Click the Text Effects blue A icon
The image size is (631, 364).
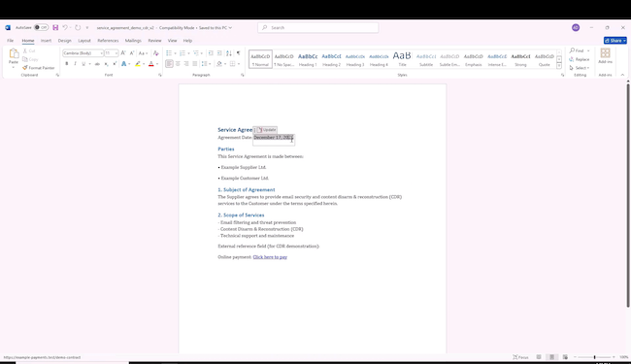coord(124,64)
